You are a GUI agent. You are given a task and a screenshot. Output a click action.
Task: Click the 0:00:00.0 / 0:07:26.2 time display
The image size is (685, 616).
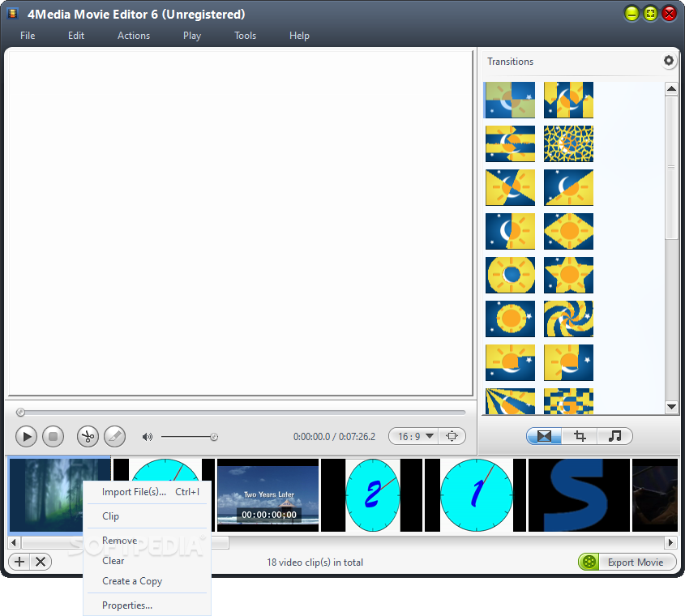[x=334, y=436]
